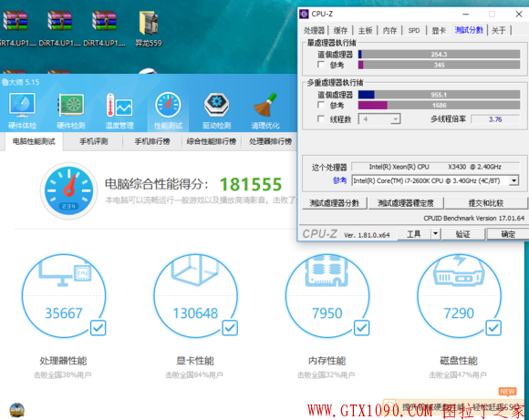529x420 pixels.
Task: Click the orange NEW badge
Action: click(507, 392)
